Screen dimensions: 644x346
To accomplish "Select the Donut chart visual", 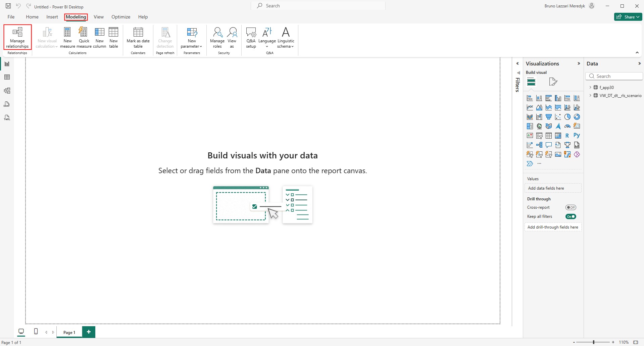I will (577, 117).
